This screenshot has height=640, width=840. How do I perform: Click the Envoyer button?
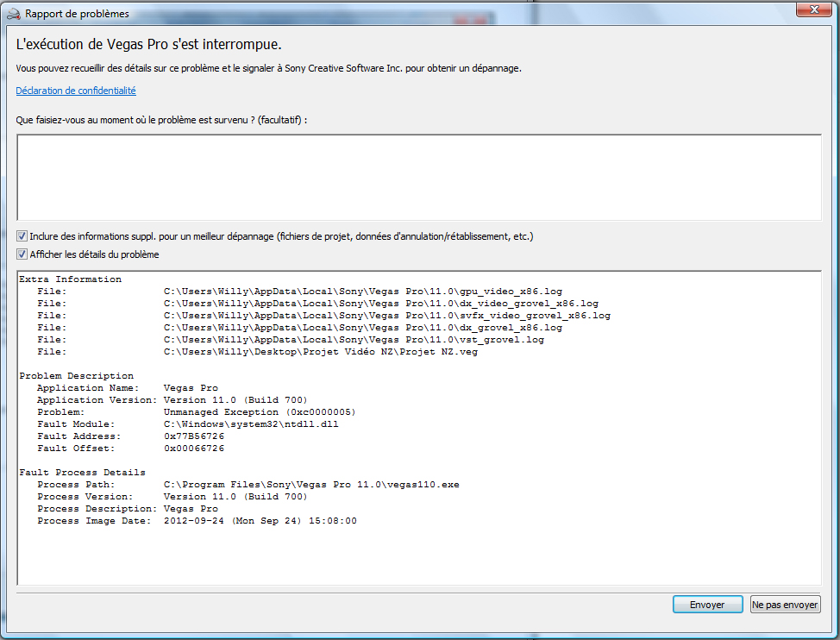[707, 604]
